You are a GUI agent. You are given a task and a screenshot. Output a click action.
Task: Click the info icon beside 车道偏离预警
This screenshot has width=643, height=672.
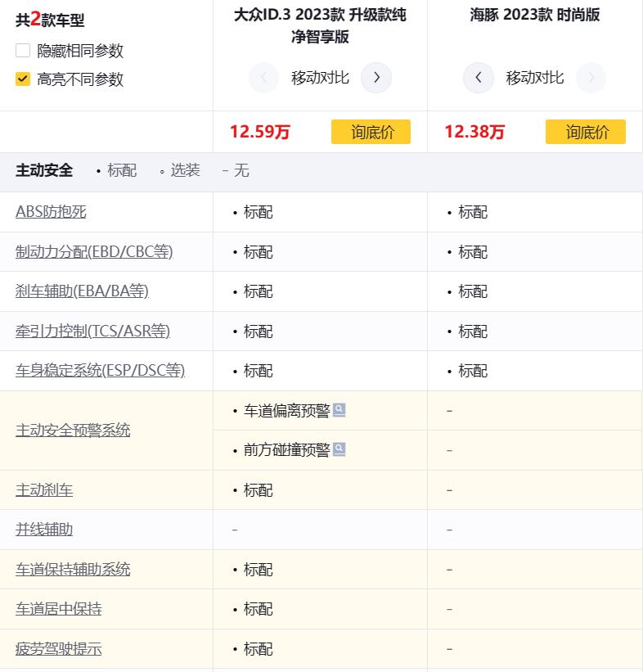tap(339, 410)
